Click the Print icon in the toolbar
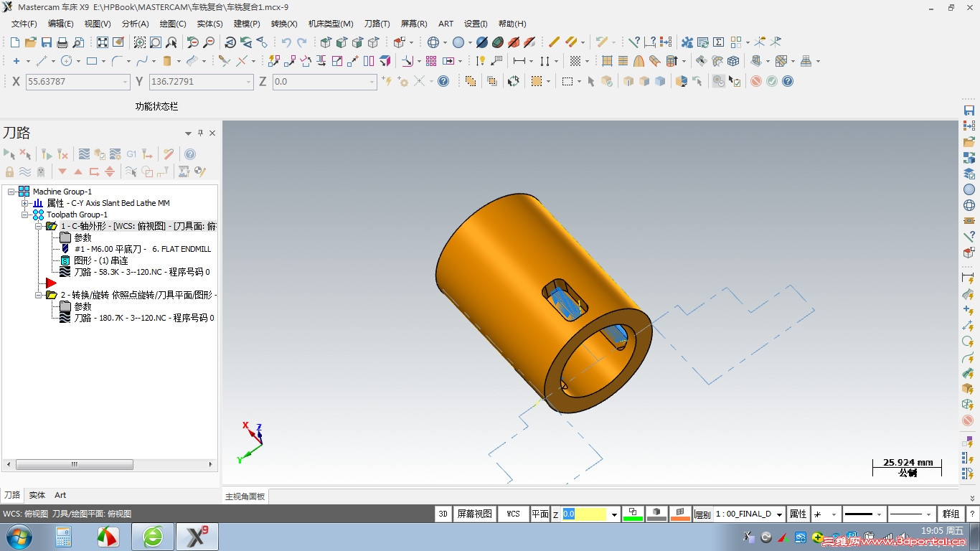980x551 pixels. [62, 42]
